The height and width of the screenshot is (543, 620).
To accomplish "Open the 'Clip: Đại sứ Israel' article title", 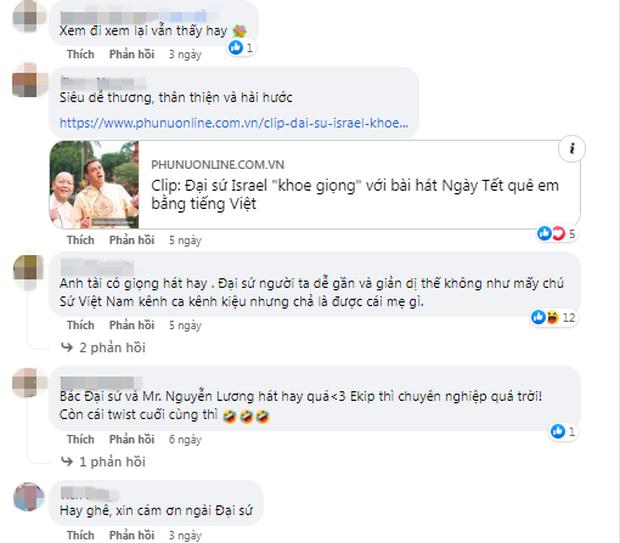I will click(355, 194).
